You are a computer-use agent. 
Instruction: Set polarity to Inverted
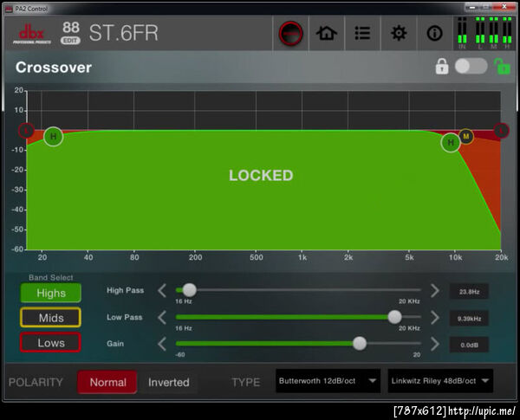[x=168, y=382]
